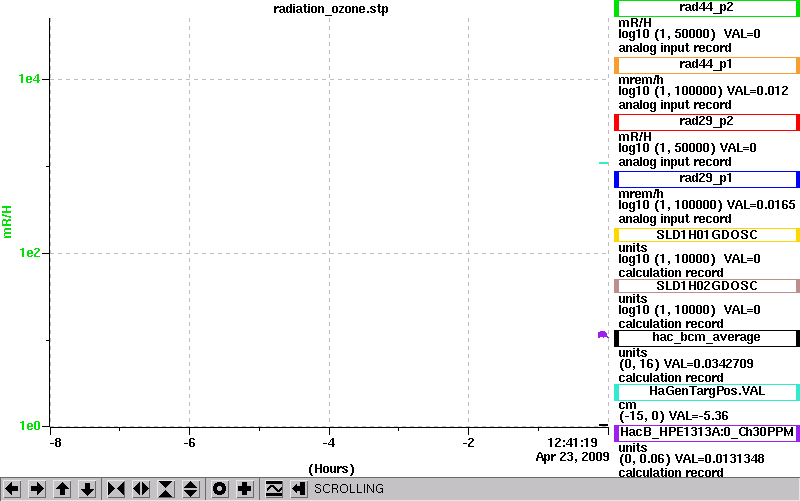
Task: Select the rad29_p1 curve legend
Action: click(707, 179)
